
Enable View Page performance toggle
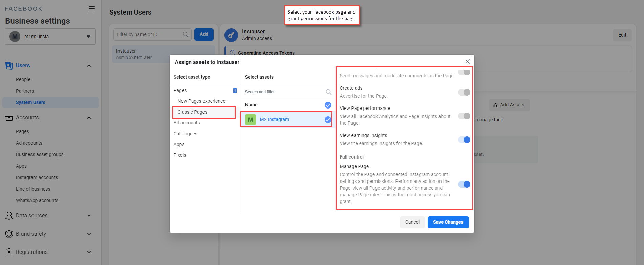click(x=464, y=116)
